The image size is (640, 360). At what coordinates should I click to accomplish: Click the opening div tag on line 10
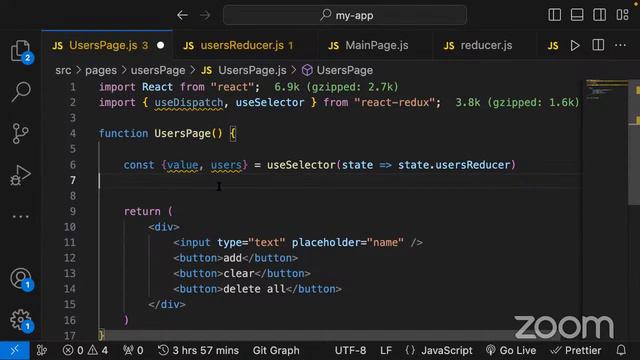[164, 227]
